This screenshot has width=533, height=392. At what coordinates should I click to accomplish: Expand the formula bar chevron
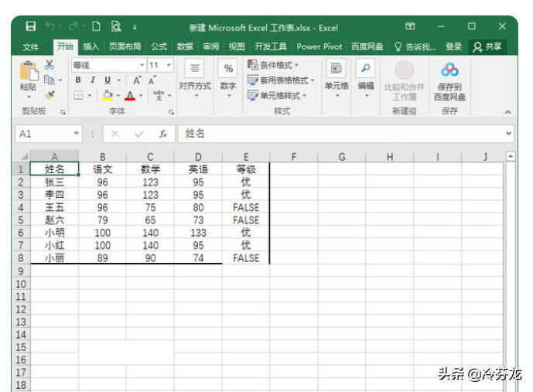[508, 134]
